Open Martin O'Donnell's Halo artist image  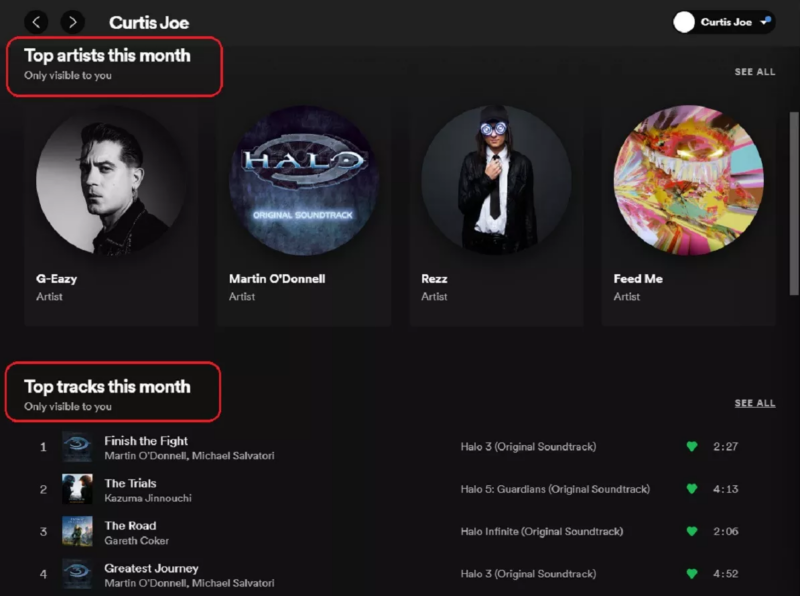coord(303,180)
